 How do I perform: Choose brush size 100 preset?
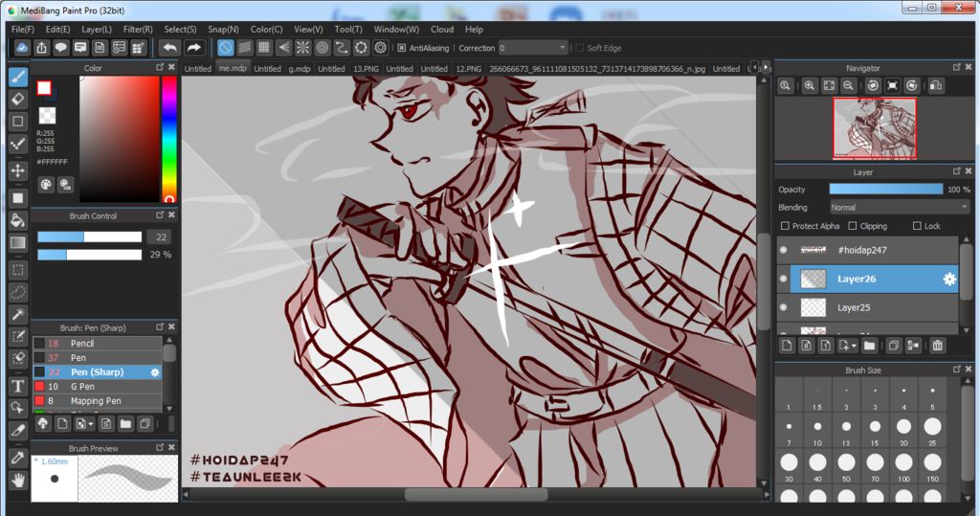[x=903, y=466]
